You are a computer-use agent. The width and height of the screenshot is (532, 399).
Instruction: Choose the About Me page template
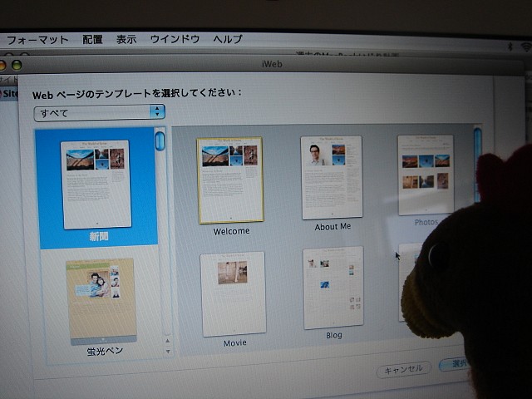click(x=332, y=178)
